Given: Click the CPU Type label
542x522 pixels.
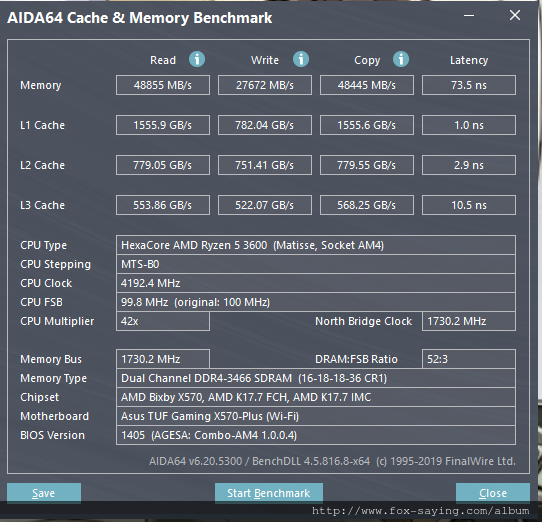Looking at the screenshot, I should (x=44, y=245).
